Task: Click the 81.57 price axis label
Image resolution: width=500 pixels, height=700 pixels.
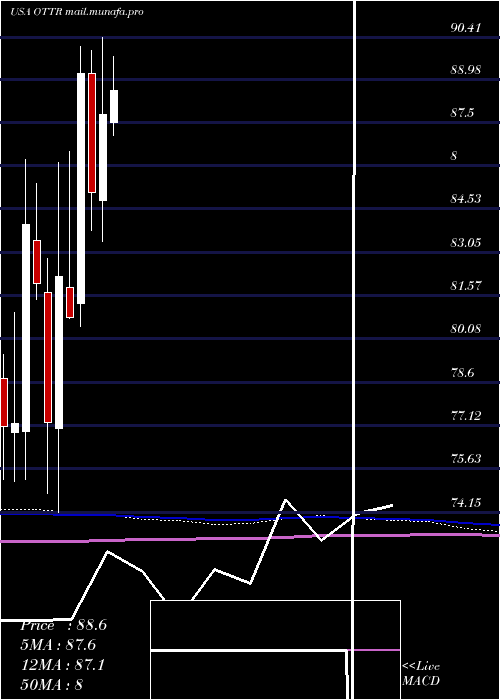Action: pos(466,286)
